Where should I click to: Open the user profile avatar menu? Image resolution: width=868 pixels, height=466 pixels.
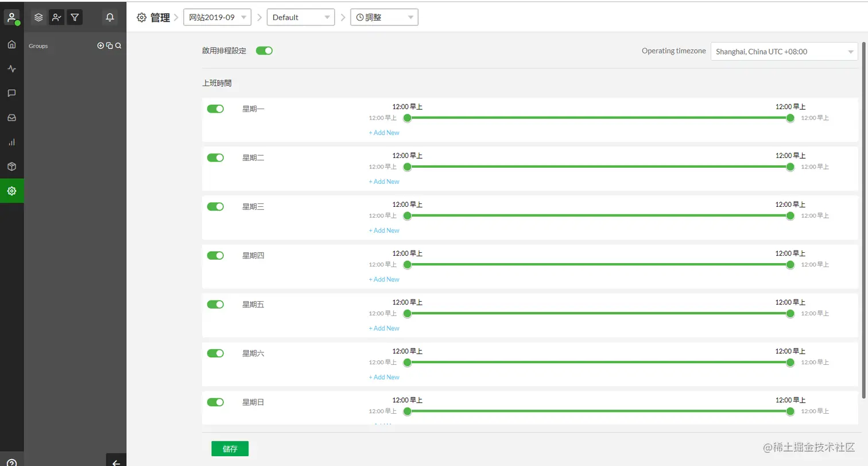11,17
